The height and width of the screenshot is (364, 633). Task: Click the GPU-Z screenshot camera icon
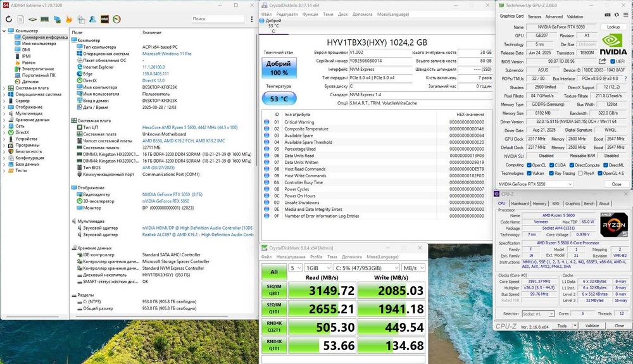point(608,15)
